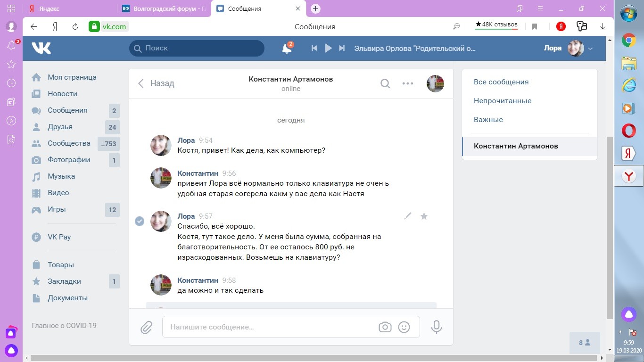Skip to the next audio track

[x=342, y=48]
